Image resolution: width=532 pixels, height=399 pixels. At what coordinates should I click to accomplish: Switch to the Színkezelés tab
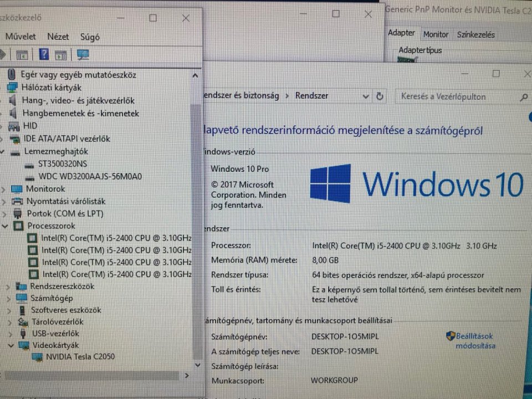coord(475,34)
